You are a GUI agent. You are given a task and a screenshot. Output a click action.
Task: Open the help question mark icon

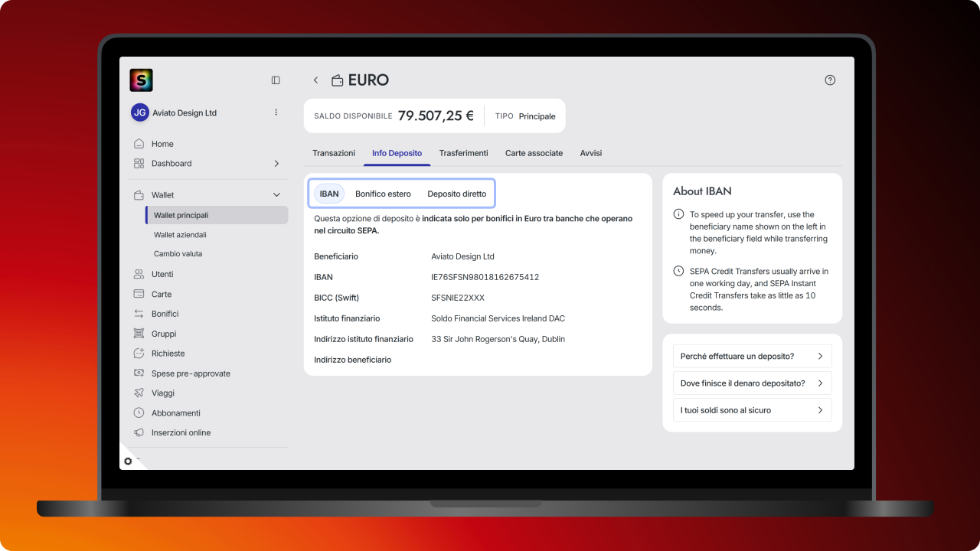(x=830, y=80)
